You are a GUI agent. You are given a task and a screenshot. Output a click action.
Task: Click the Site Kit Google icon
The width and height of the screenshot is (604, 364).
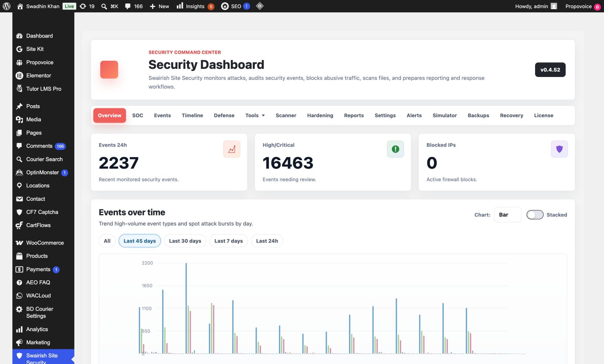(19, 49)
